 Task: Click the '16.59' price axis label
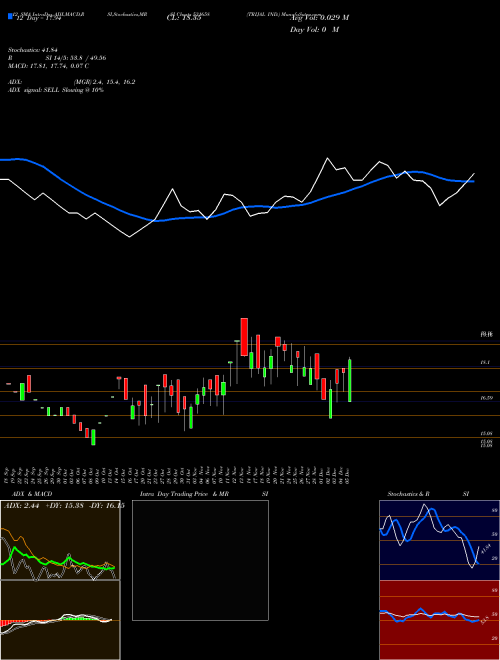(x=486, y=397)
